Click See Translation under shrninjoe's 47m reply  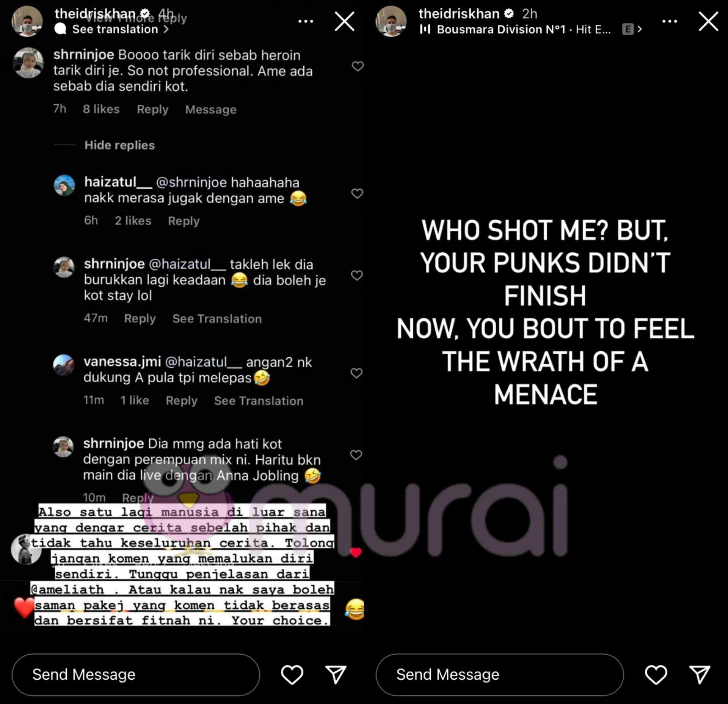coord(217,319)
